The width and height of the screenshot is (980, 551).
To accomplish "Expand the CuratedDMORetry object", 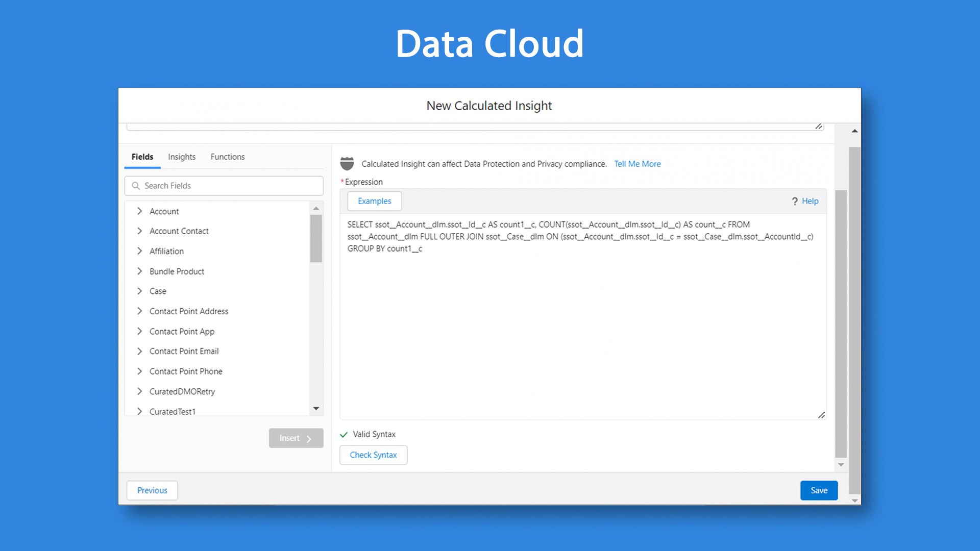I will [139, 391].
